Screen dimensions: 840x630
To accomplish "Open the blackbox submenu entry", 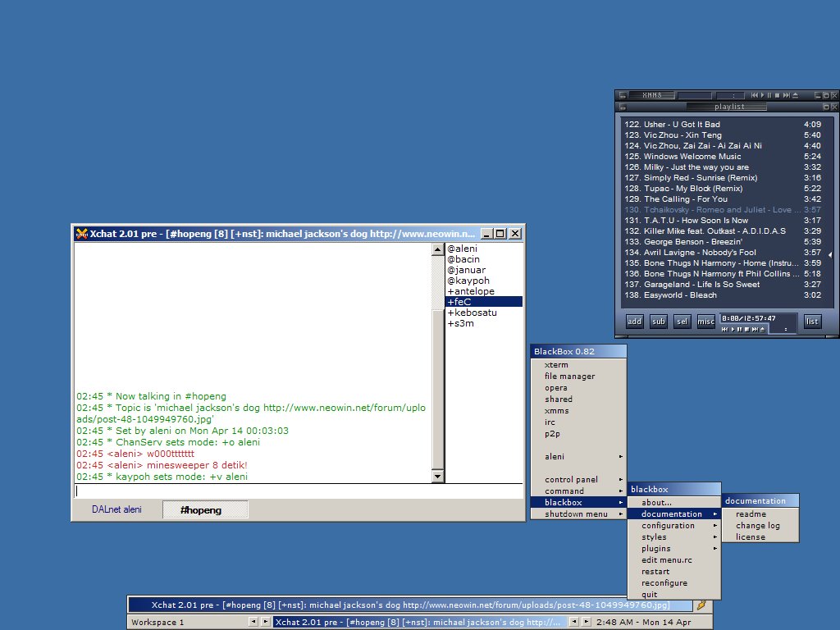I will (x=578, y=503).
